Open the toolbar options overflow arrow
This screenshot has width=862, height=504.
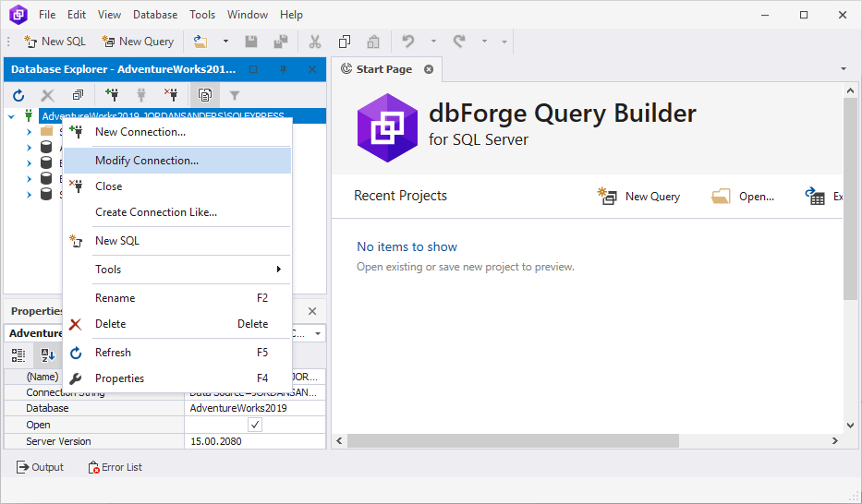(504, 42)
